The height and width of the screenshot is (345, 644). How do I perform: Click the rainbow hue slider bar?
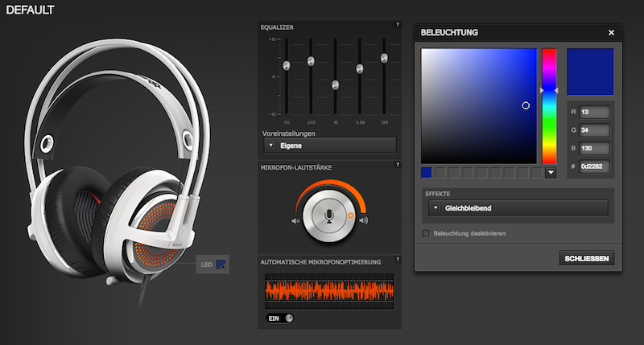pyautogui.click(x=549, y=105)
